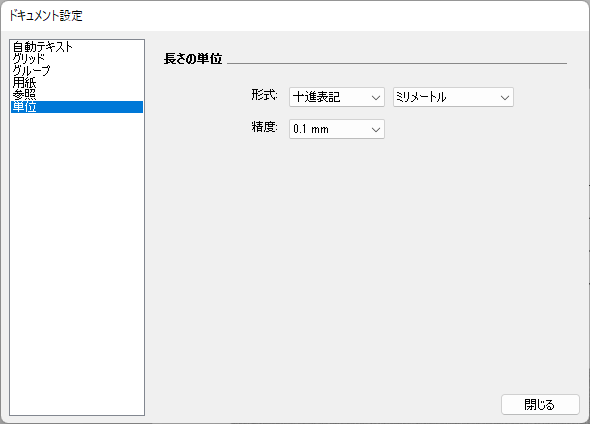Click the separator line beside 長さの単位
590x424 pixels.
coord(397,64)
